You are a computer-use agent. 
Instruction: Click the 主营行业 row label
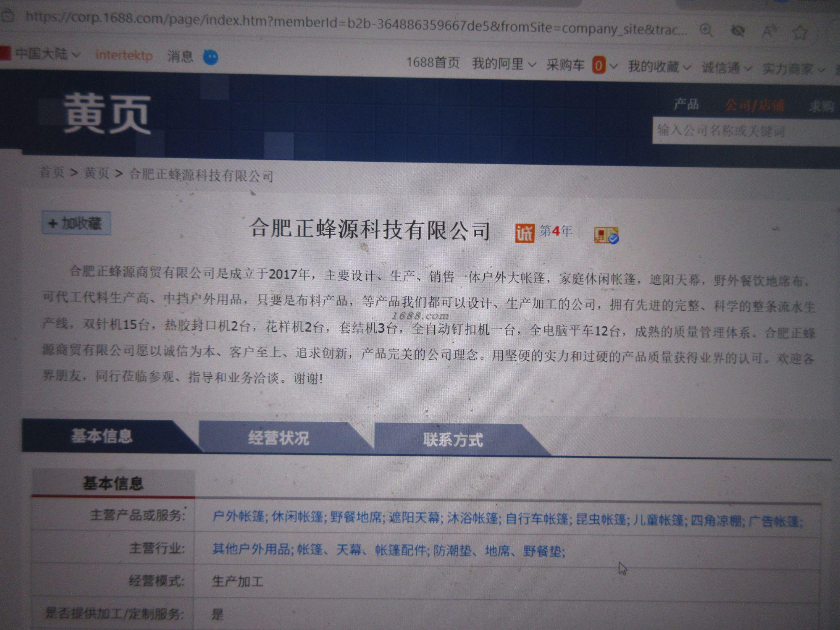[157, 548]
